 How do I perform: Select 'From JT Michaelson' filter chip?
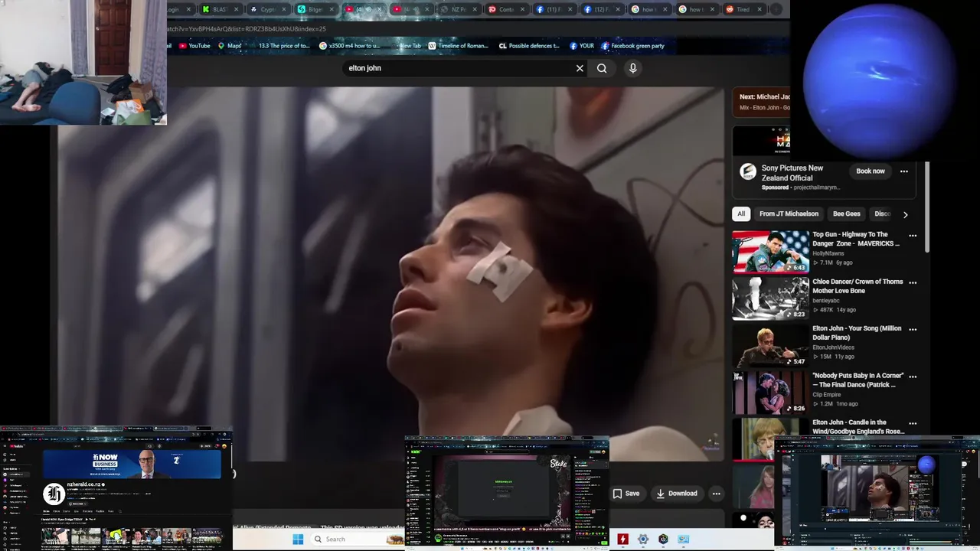[x=789, y=214]
